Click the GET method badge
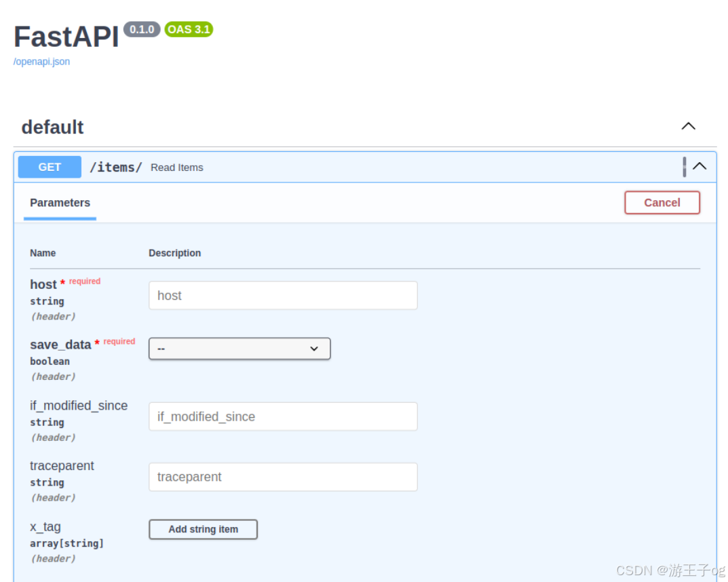Image resolution: width=728 pixels, height=582 pixels. click(49, 167)
